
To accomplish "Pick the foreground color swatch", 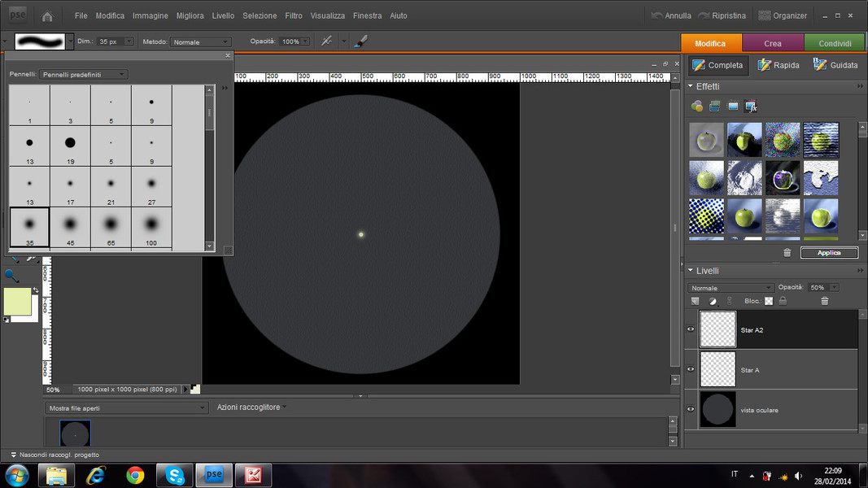I will click(x=16, y=301).
